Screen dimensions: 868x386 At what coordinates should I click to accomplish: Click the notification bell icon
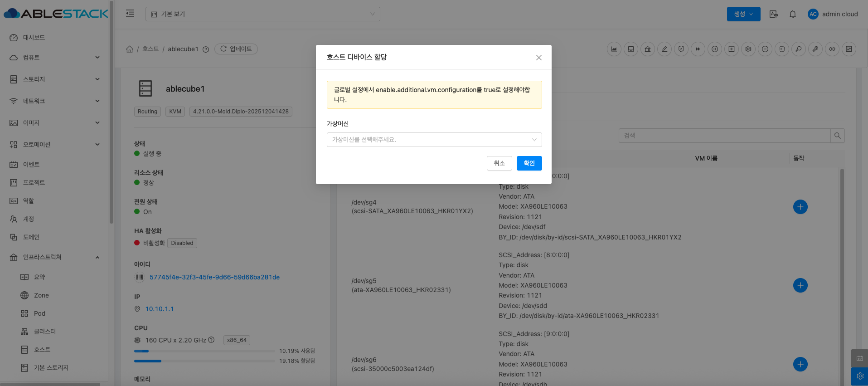[792, 14]
